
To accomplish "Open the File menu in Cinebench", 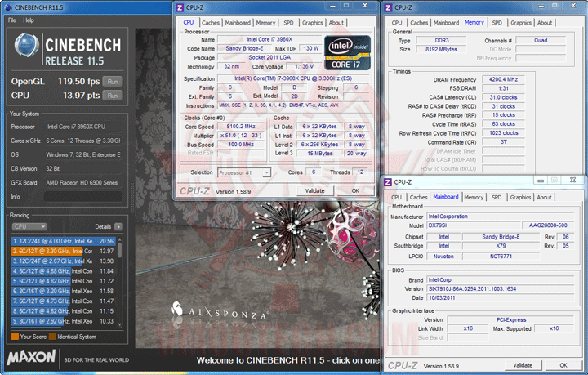I will tap(12, 20).
